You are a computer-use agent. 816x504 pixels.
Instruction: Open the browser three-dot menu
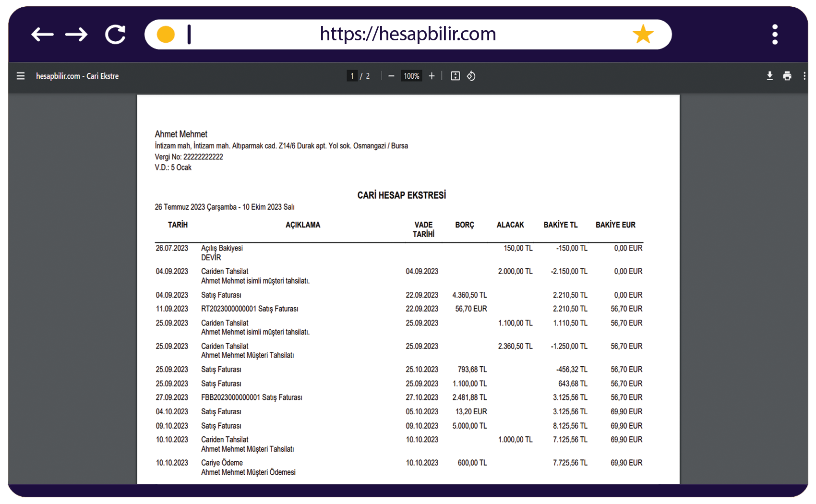click(775, 35)
